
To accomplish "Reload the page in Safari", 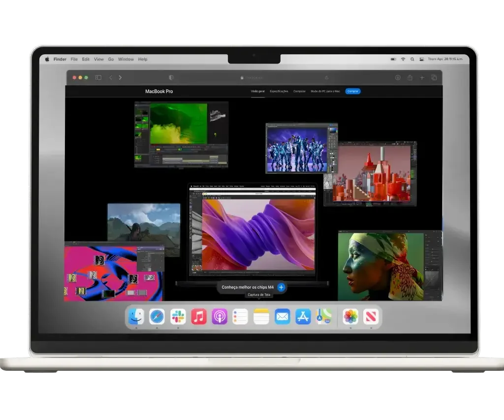I will click(327, 77).
